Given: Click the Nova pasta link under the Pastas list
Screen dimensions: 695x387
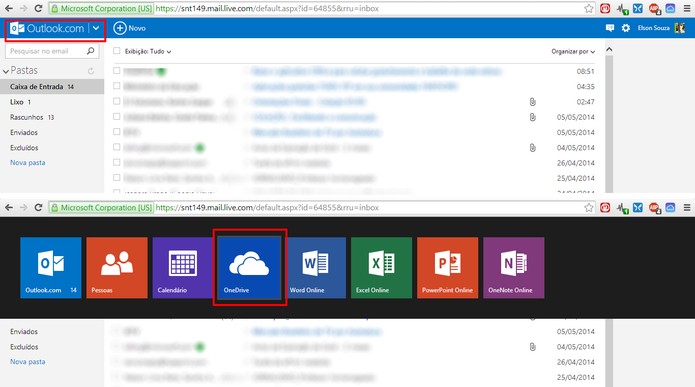Looking at the screenshot, I should click(27, 163).
